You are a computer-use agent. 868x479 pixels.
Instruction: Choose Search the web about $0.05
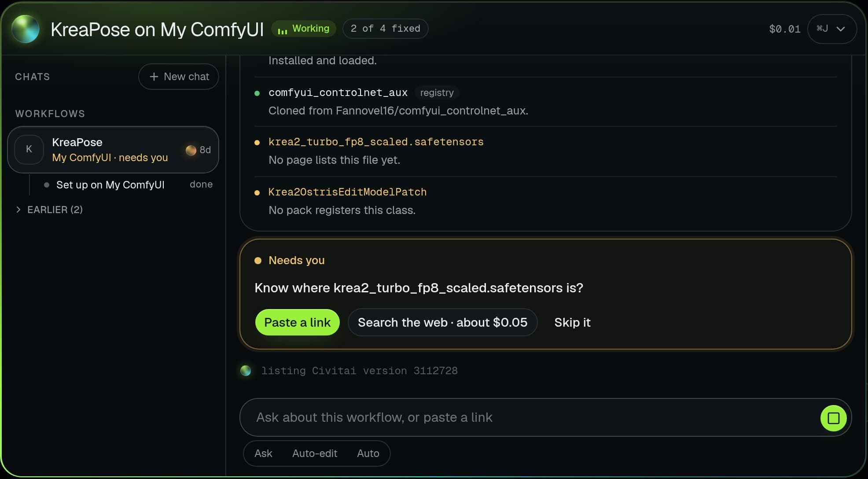point(442,322)
